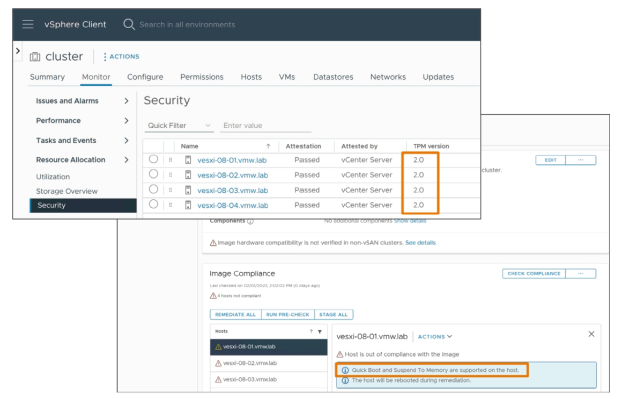Select radio button for vesxi-08-01.vmw.lab
The image size is (621, 399).
153,159
